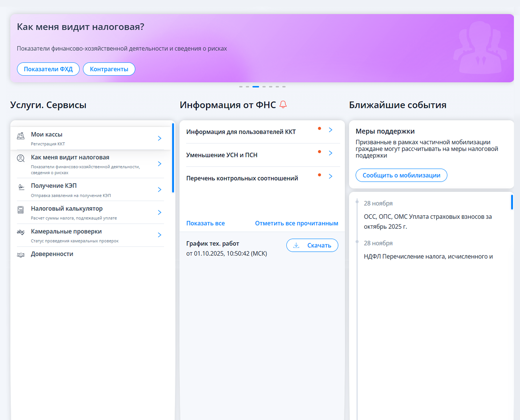Click the ОСС, ОПС, ОМС Уплата страховых взносов event
This screenshot has height=420, width=520.
(x=428, y=221)
